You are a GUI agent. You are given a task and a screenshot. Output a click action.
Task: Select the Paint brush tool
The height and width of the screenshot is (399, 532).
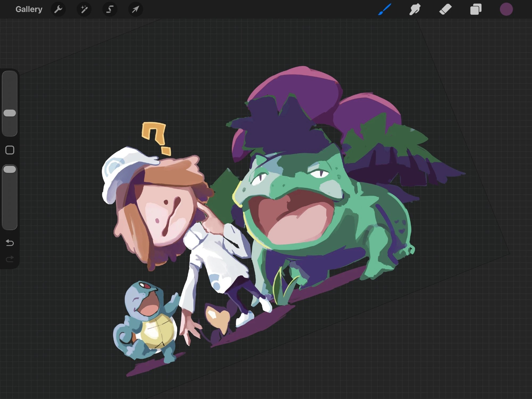coord(385,9)
